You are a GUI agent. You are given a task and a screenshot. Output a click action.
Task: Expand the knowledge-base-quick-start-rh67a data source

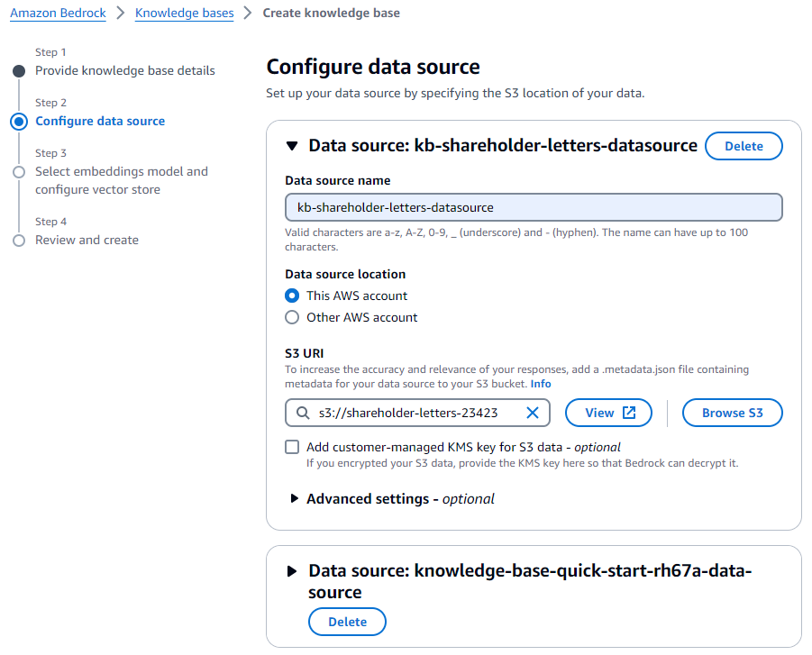click(x=291, y=569)
